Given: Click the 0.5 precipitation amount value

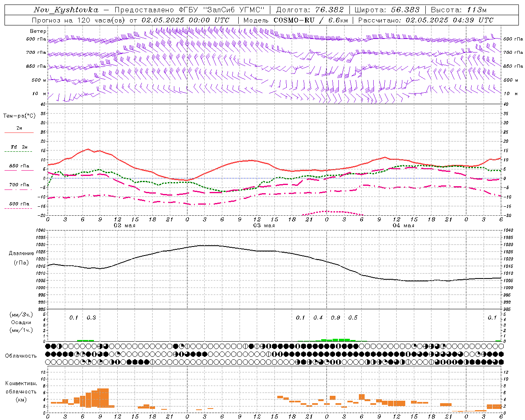Looking at the screenshot, I should 353,317.
